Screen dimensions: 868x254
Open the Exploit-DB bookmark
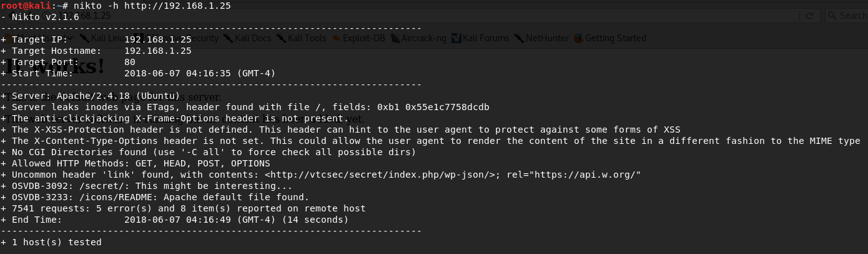point(358,38)
